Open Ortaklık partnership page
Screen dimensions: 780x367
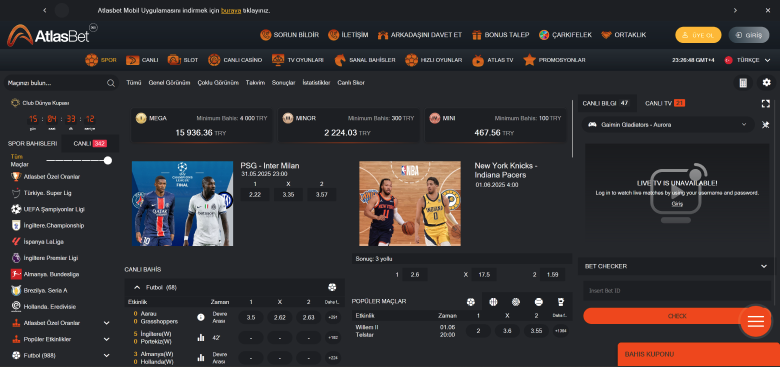click(x=623, y=35)
